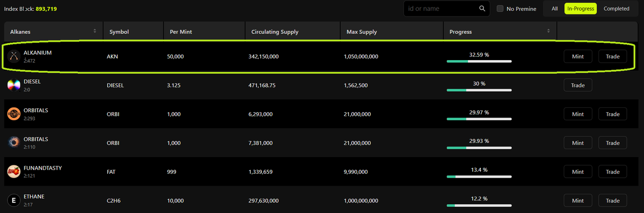The width and height of the screenshot is (644, 213).
Task: Click the ALKANIUM 32.59 % progress bar
Action: [479, 61]
